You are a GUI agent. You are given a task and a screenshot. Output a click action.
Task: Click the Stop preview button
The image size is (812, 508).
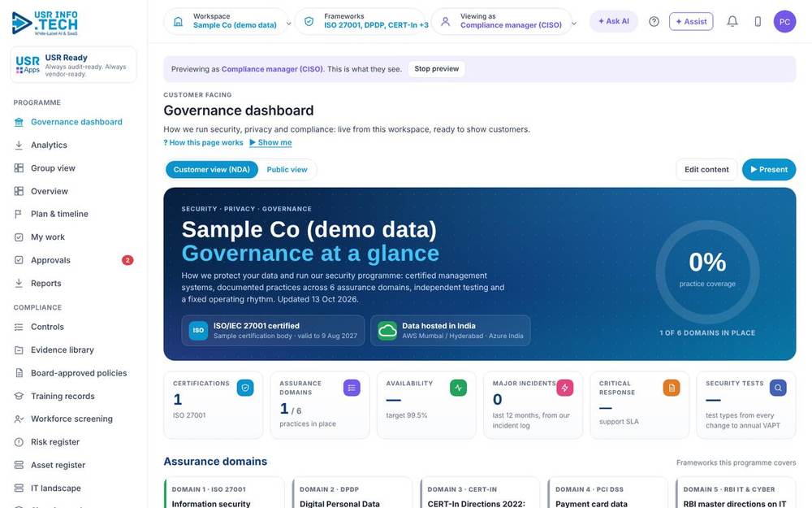tap(437, 69)
